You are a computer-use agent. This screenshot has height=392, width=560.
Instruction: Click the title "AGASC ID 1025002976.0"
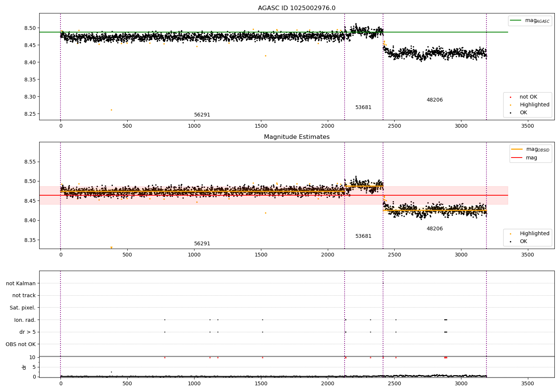tap(296, 8)
